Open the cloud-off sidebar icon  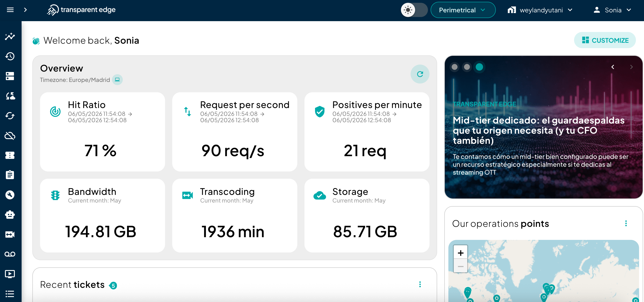point(10,136)
